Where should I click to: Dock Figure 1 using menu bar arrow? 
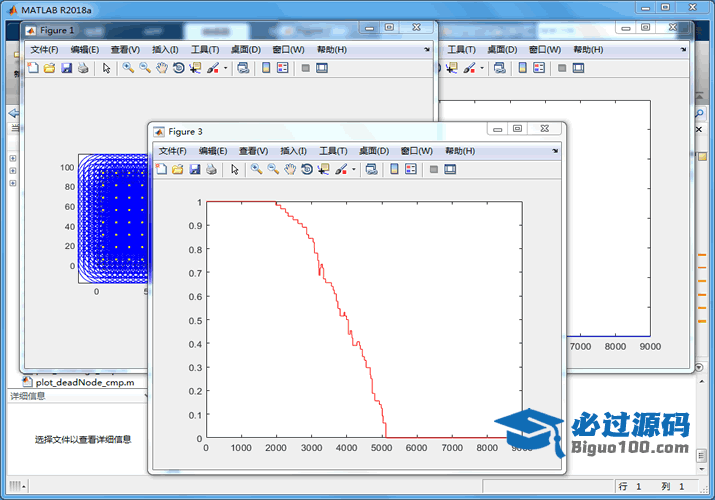427,50
